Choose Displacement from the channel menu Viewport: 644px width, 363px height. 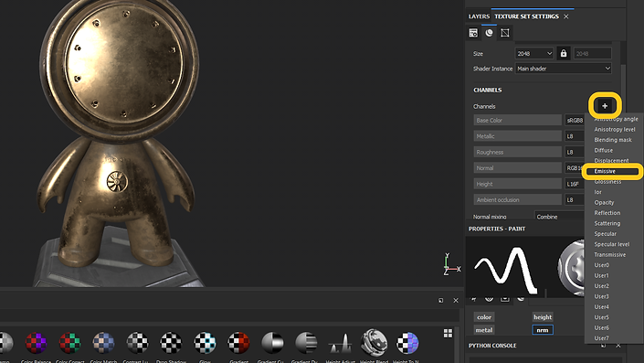pyautogui.click(x=611, y=161)
